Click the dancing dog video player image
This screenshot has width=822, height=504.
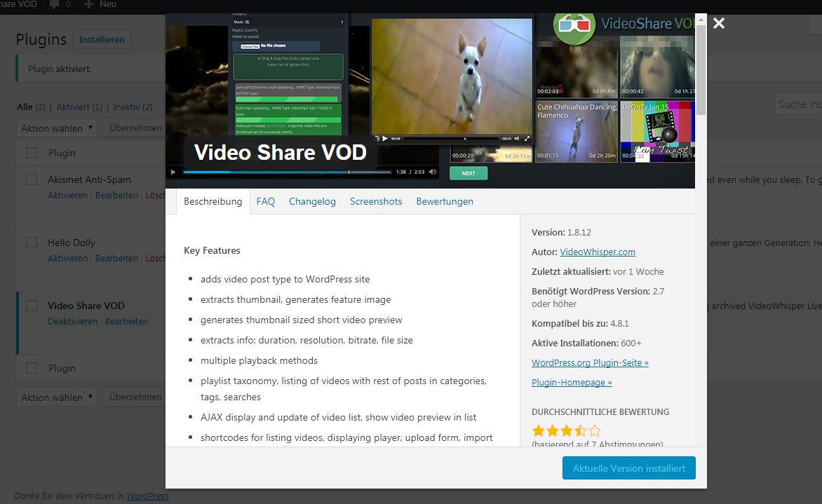(x=452, y=76)
